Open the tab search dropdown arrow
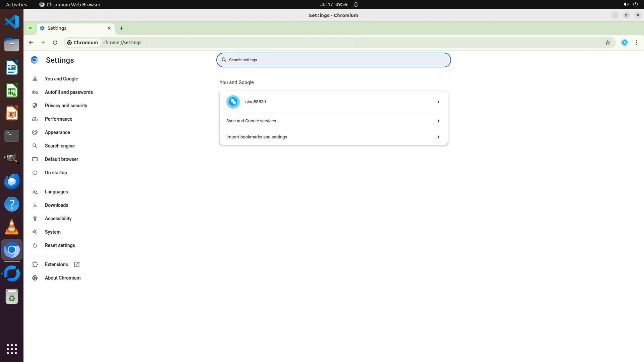 pyautogui.click(x=30, y=28)
